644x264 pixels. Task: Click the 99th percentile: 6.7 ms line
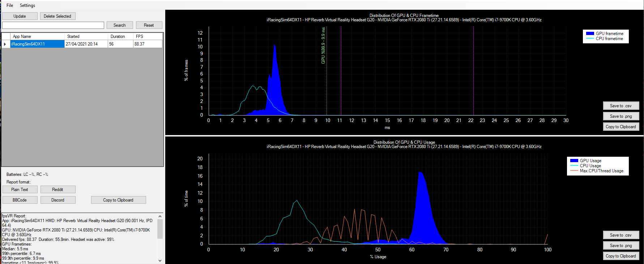(22, 254)
